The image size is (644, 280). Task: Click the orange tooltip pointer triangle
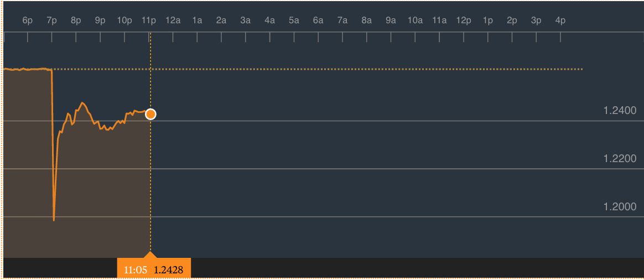(150, 255)
